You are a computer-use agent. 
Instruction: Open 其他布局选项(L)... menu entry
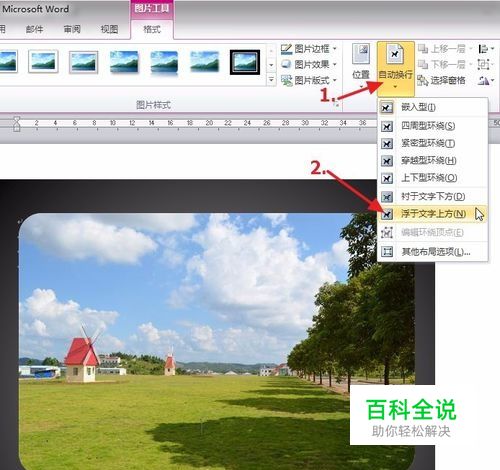[432, 252]
